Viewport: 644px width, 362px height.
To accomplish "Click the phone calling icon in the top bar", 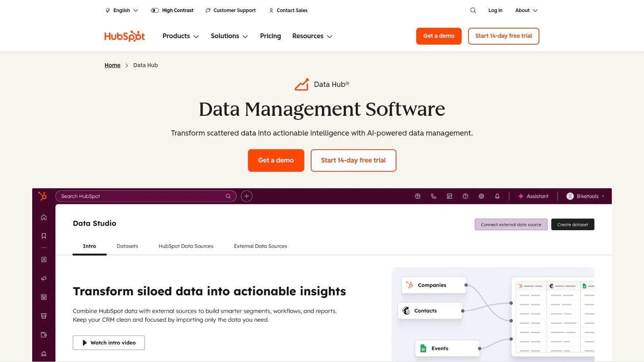I will click(433, 196).
